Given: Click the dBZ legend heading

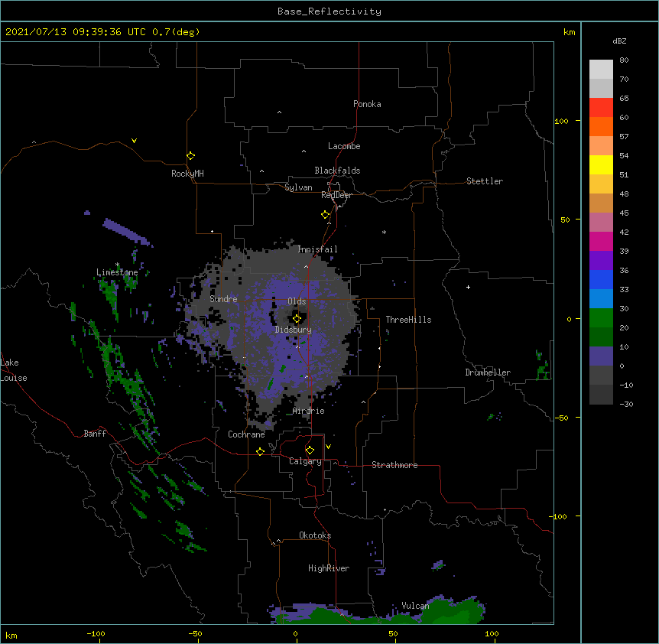Looking at the screenshot, I should pyautogui.click(x=619, y=41).
